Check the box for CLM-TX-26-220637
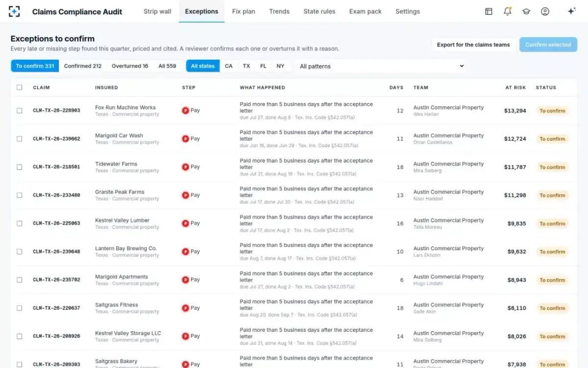 (20, 308)
